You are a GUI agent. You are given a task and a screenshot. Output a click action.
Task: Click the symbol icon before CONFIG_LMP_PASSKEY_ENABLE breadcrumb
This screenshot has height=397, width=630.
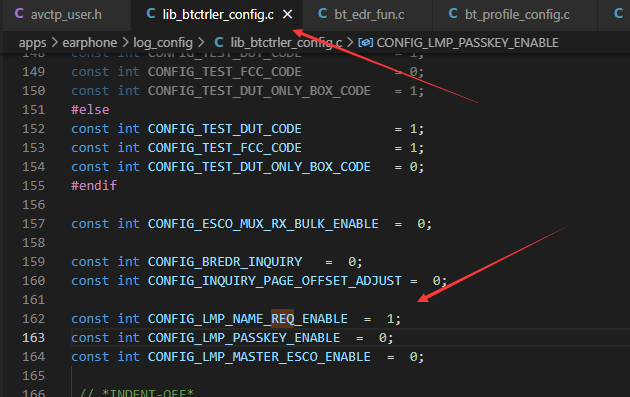click(x=366, y=43)
